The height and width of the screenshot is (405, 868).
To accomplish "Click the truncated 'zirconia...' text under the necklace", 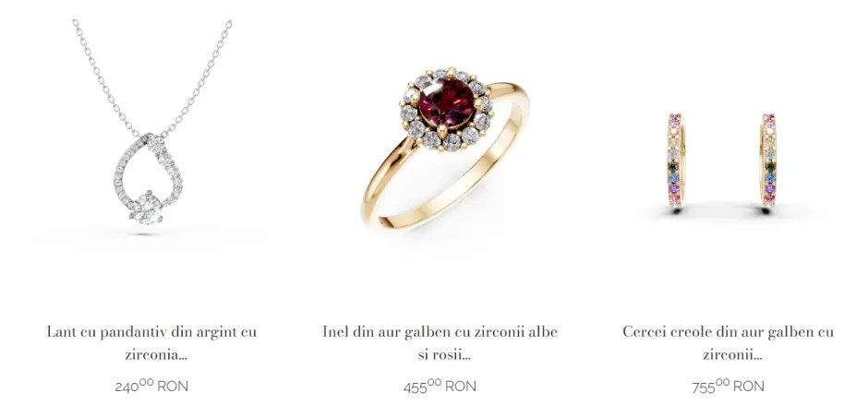I will click(156, 354).
